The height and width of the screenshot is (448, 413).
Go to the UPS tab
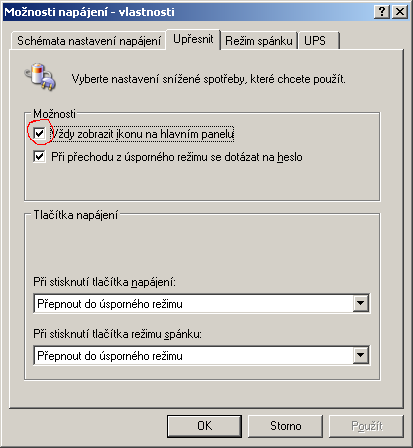(x=319, y=41)
